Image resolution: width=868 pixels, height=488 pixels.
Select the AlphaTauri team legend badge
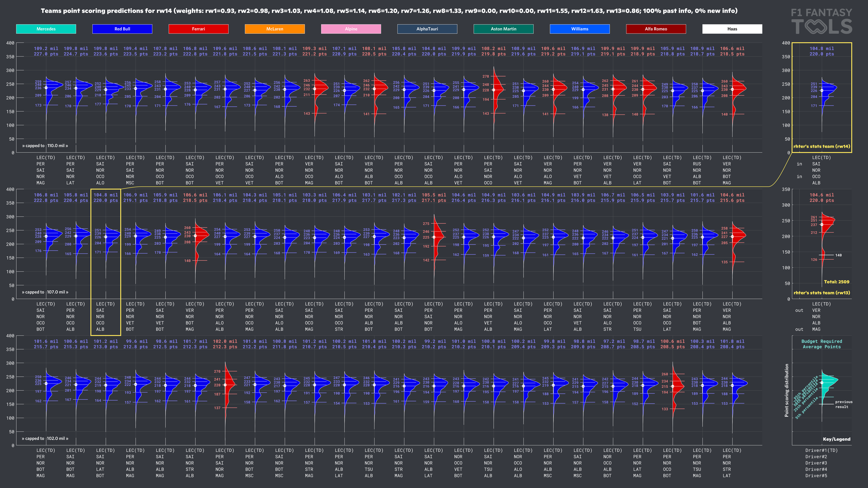point(427,29)
